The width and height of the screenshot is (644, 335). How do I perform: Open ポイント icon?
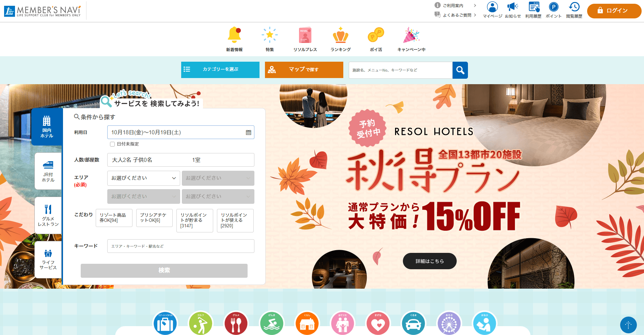554,7
